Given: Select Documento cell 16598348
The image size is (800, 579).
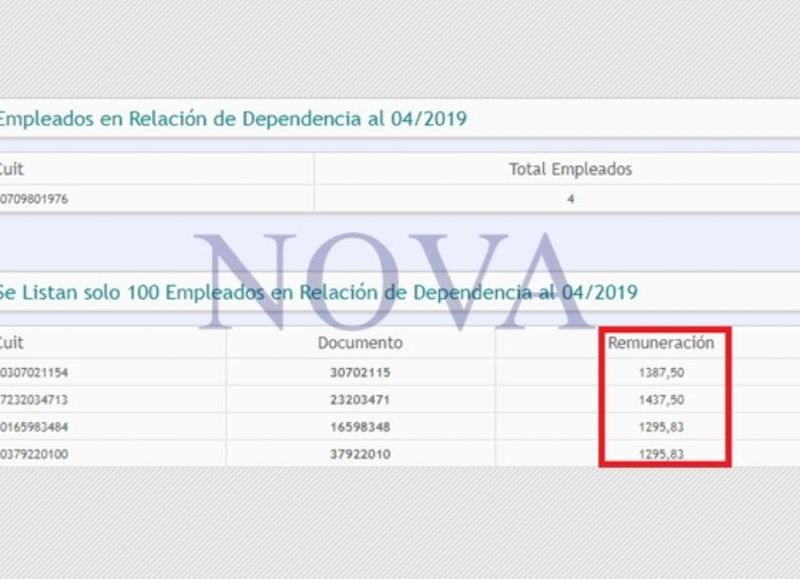Looking at the screenshot, I should coord(360,426).
